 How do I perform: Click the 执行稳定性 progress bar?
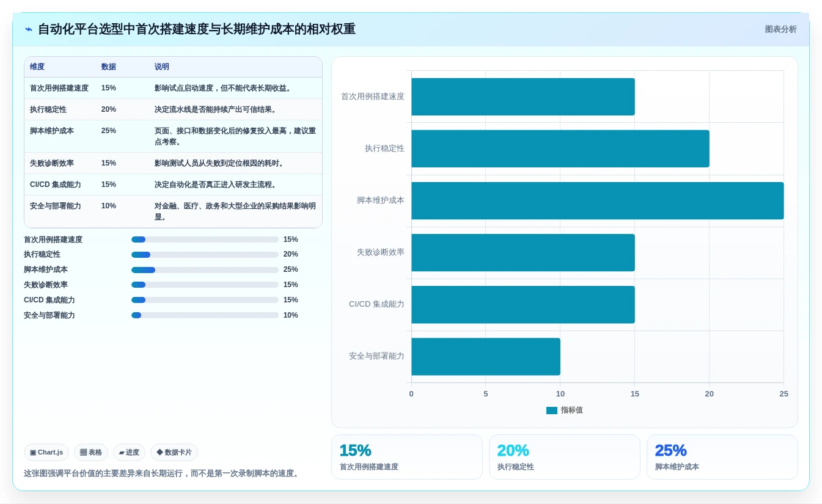point(205,255)
